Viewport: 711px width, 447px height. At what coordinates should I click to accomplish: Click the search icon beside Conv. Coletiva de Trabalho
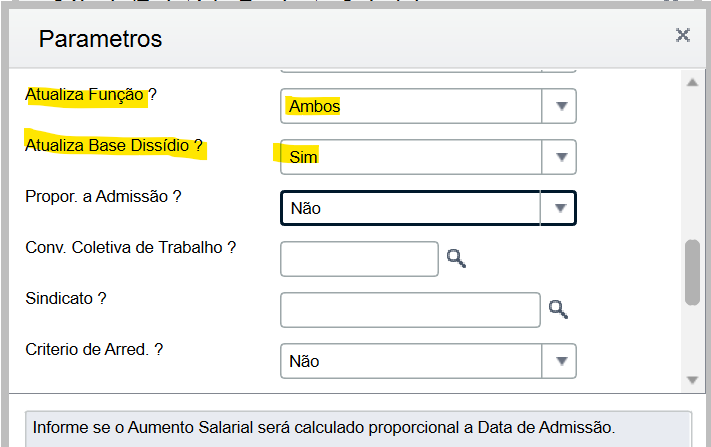(x=456, y=259)
